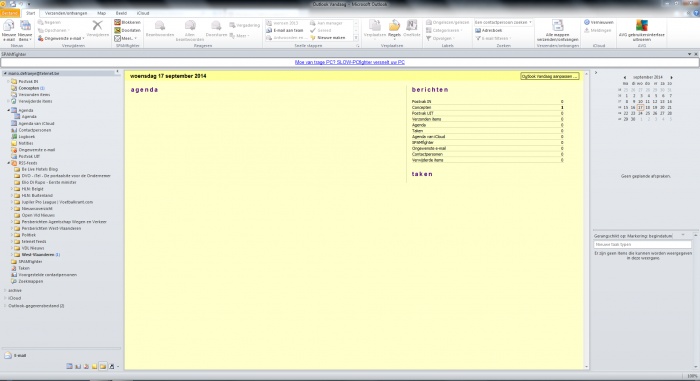Open the E-mail navigation pane button
The height and width of the screenshot is (381, 700).
[62, 356]
